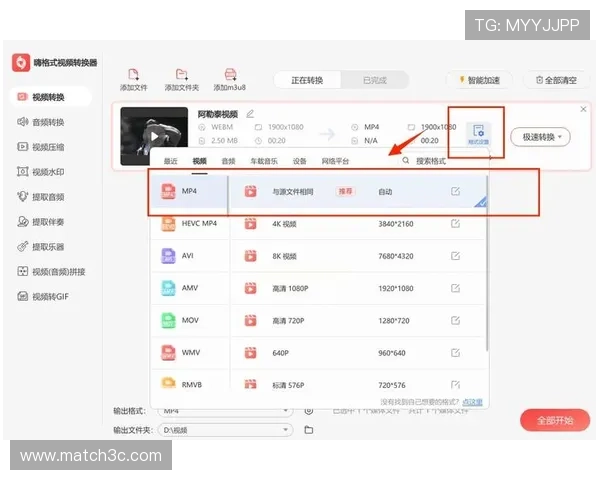Image resolution: width=600 pixels, height=480 pixels.
Task: Edit the 高清 1080P preset
Action: 455,288
